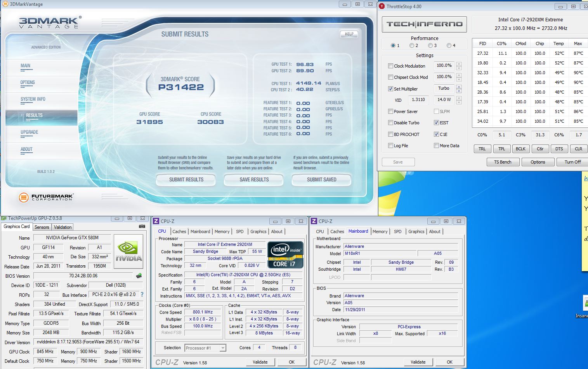Click the GPU-Z screenshot camera icon

(x=142, y=226)
